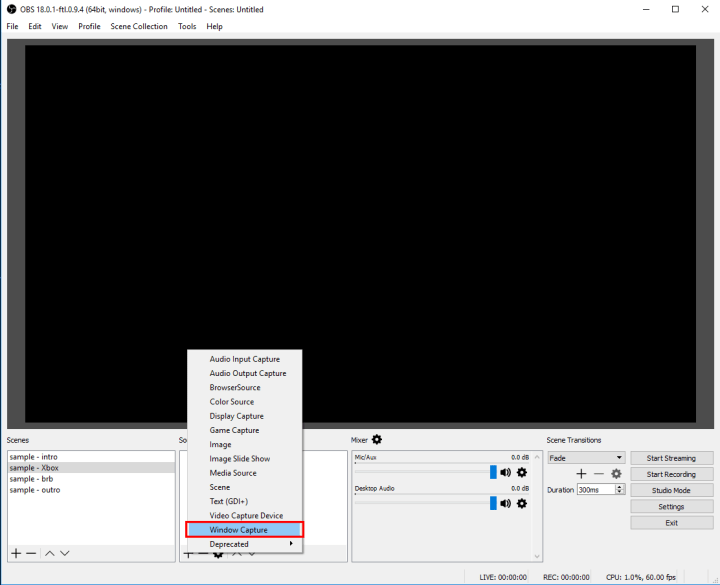Select Text (GDI+) source

pos(244,501)
